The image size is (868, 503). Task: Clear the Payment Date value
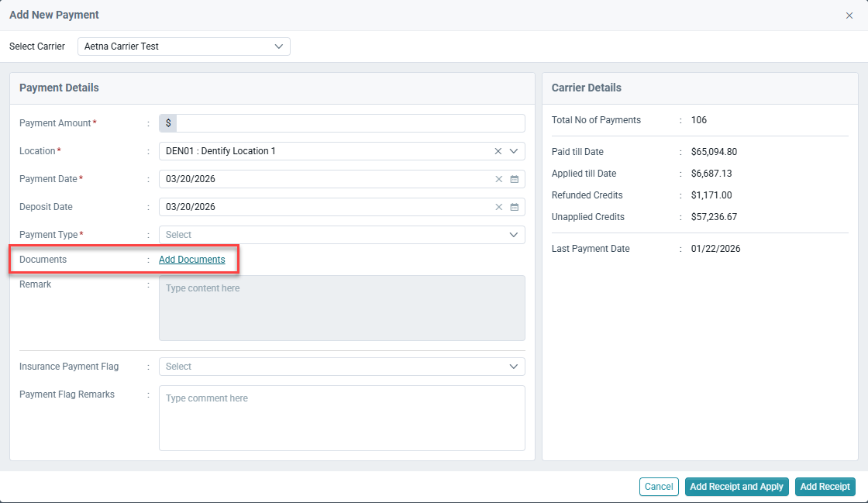[498, 179]
